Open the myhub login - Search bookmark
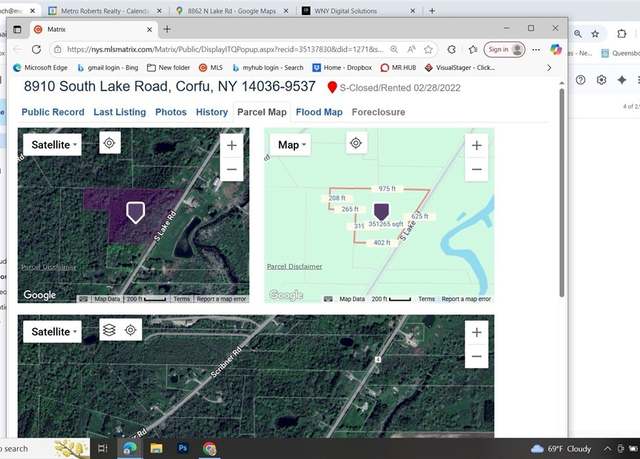 [268, 68]
